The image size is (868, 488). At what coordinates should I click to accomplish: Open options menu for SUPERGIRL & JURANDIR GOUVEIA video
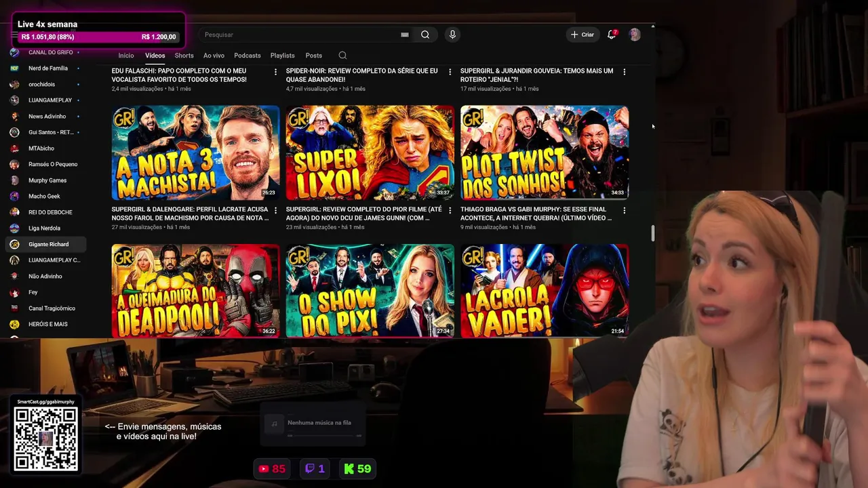coord(625,71)
